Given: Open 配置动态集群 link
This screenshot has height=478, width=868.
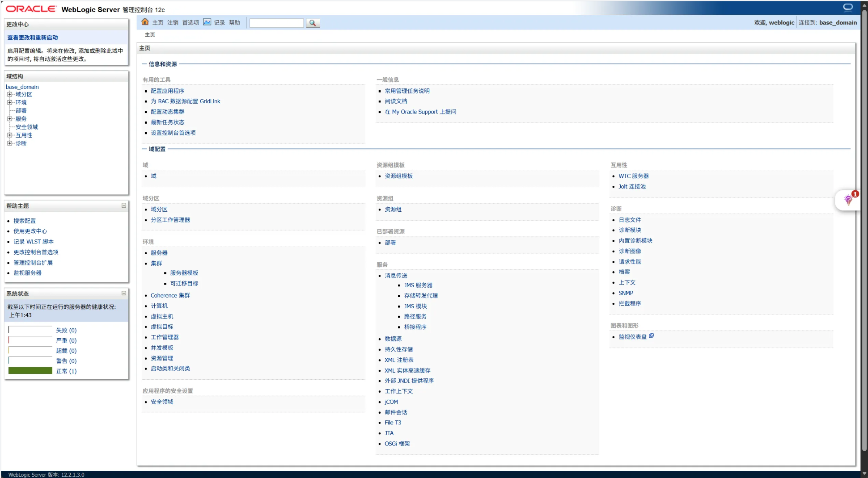Looking at the screenshot, I should coord(167,112).
